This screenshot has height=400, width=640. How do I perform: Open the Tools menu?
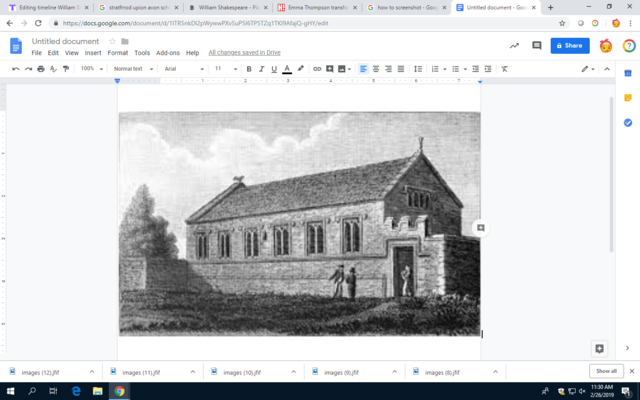tap(142, 53)
